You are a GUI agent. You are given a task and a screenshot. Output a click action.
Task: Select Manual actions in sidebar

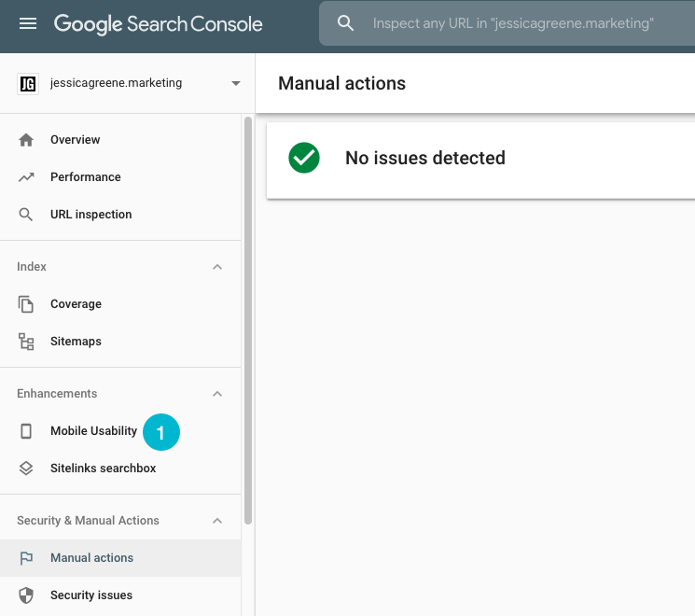click(x=120, y=558)
